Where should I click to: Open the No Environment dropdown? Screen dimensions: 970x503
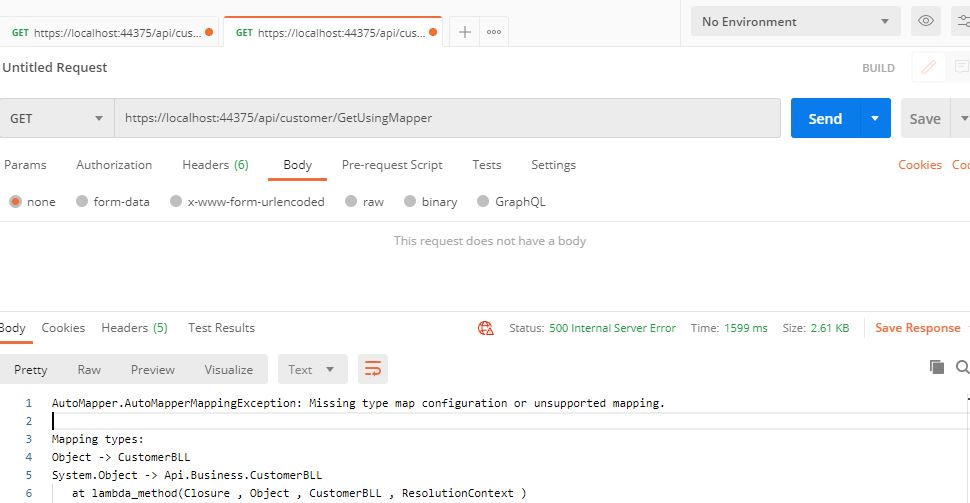795,22
